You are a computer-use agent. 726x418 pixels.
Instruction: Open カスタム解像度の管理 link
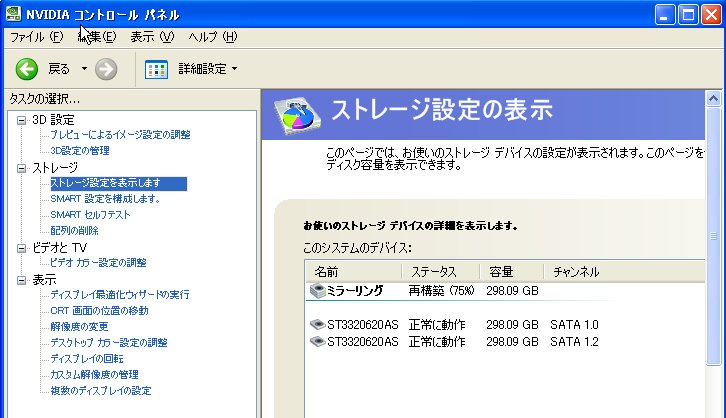(94, 374)
